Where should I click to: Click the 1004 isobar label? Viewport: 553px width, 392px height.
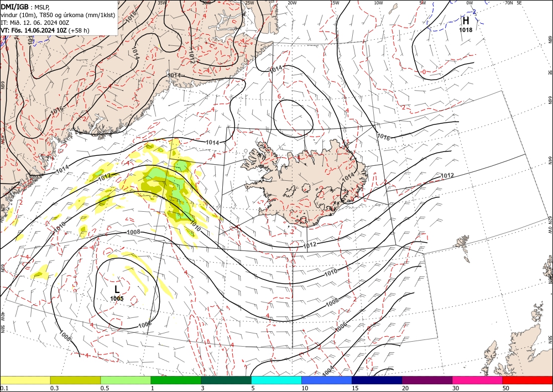(327, 372)
